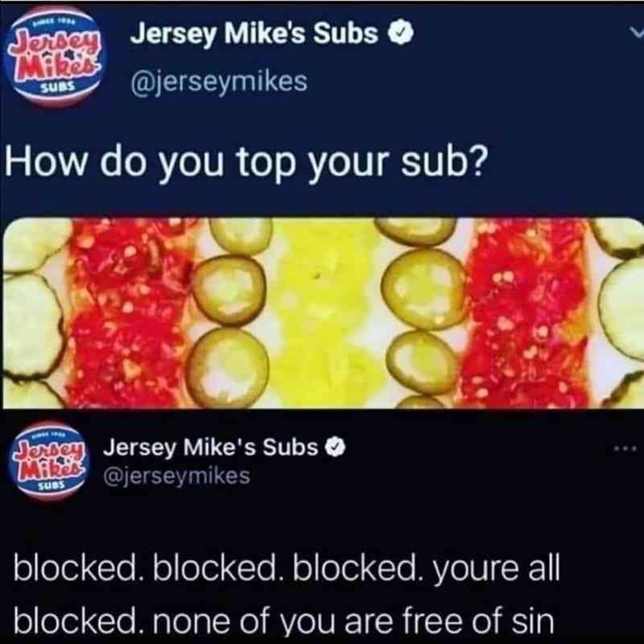Click the verified badge on the top tweet
This screenshot has width=644, height=644.
tap(401, 34)
